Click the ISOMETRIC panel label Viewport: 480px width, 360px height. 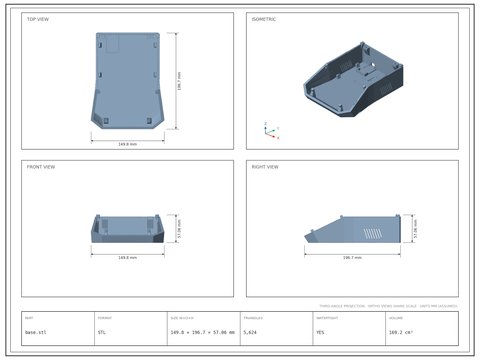pyautogui.click(x=264, y=19)
